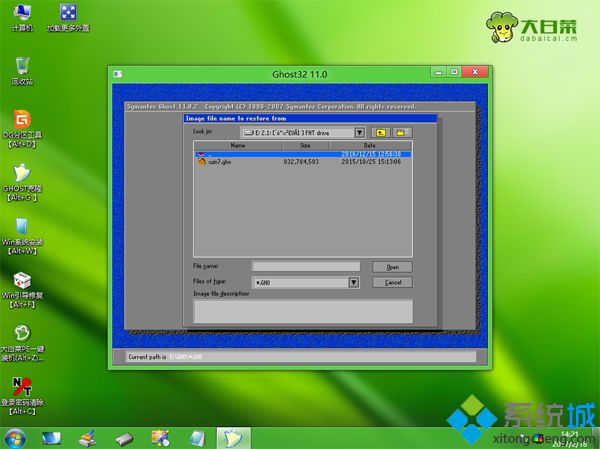Click the Windows Start orb

15,438
